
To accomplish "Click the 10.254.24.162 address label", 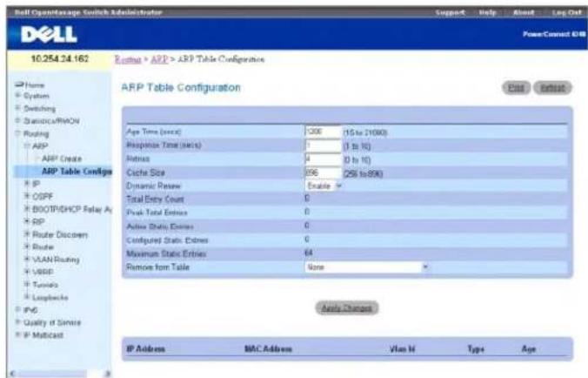I will click(x=60, y=59).
